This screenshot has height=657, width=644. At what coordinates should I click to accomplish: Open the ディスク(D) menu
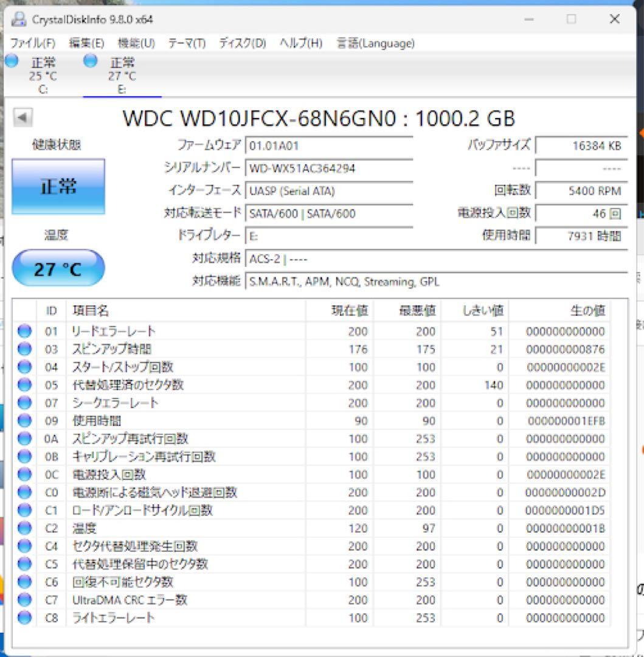(243, 43)
